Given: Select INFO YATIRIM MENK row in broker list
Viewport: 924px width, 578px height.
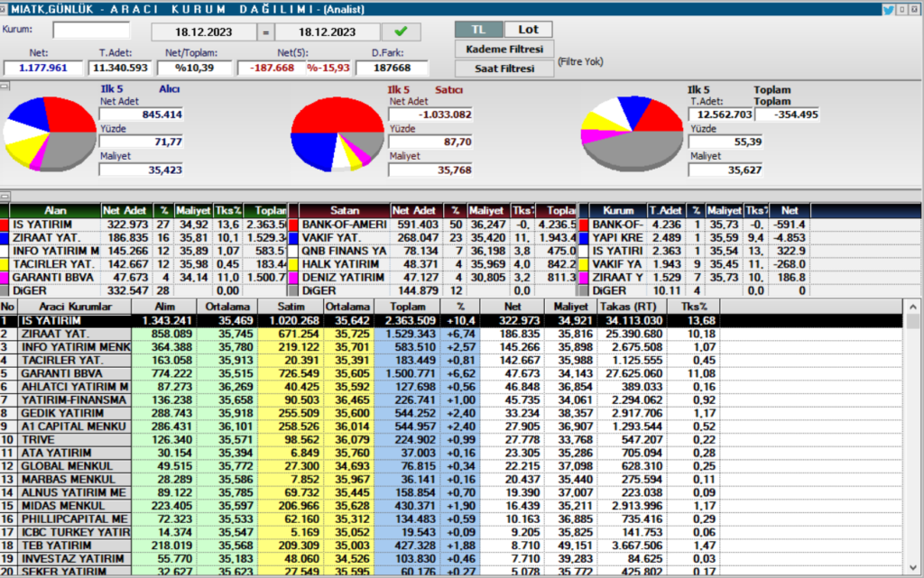Looking at the screenshot, I should (x=451, y=347).
